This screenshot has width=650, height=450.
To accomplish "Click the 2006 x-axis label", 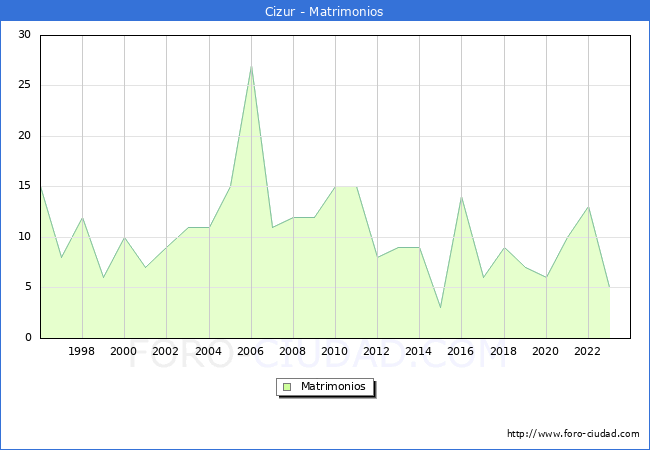I will coord(250,351).
